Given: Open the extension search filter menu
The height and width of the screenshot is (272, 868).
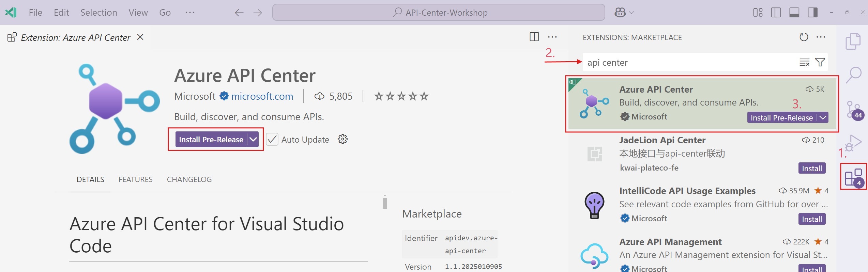Looking at the screenshot, I should [x=820, y=62].
